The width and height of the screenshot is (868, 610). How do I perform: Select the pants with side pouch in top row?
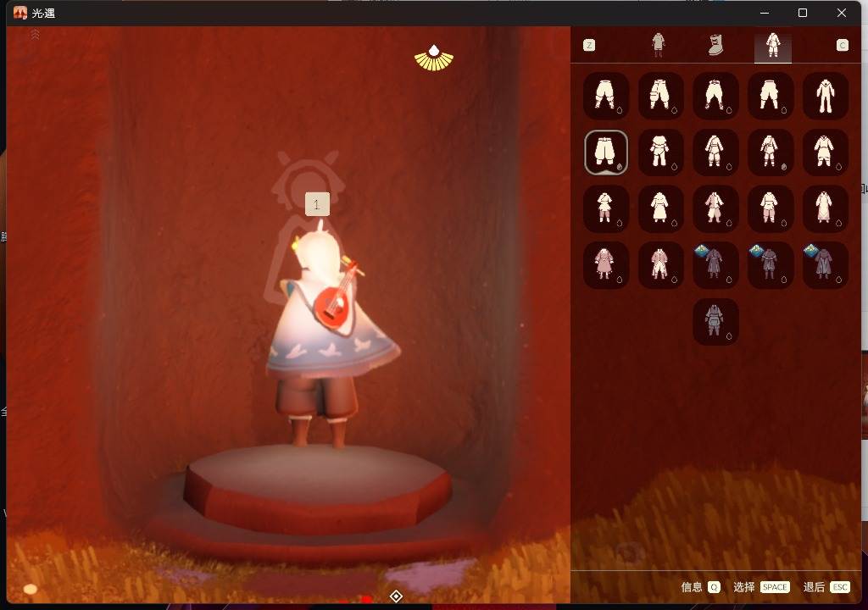click(660, 96)
